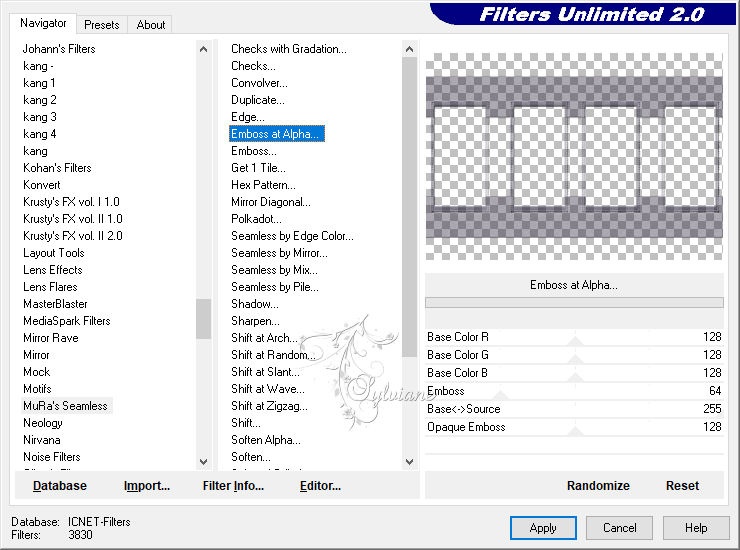Screen dimensions: 740x550
Task: Choose the Polkadot... filter
Action: pyautogui.click(x=256, y=219)
